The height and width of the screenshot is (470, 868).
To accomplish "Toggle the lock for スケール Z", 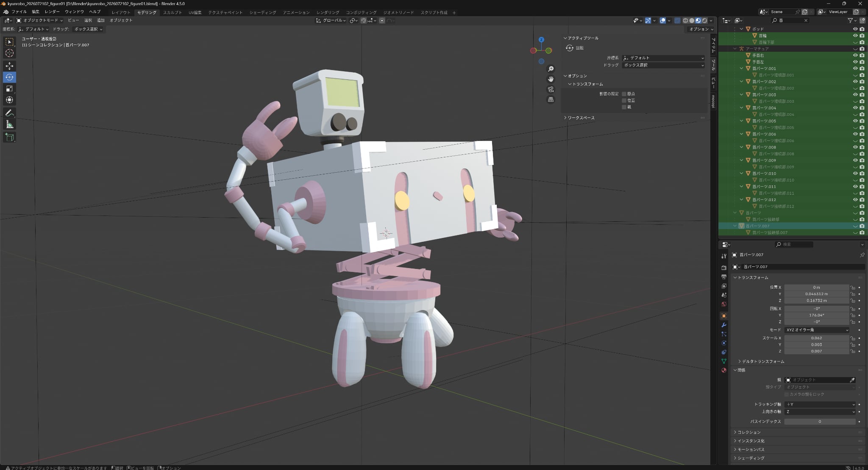I will click(853, 352).
